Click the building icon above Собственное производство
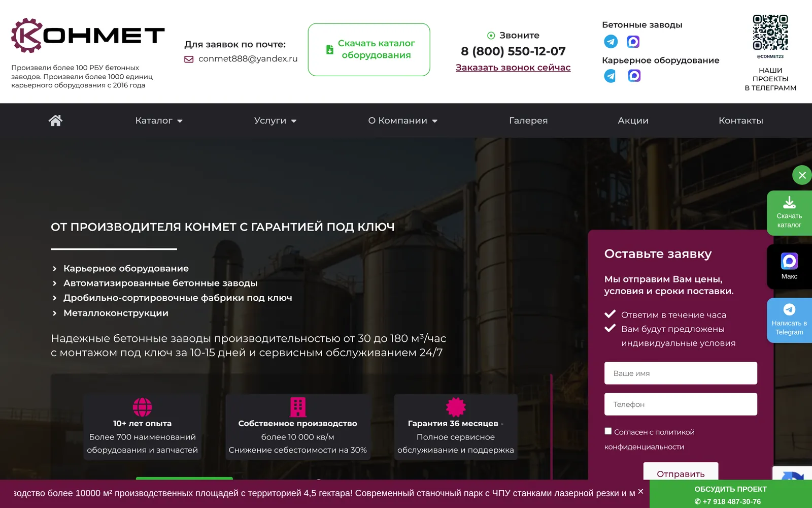Image resolution: width=812 pixels, height=508 pixels. (298, 407)
